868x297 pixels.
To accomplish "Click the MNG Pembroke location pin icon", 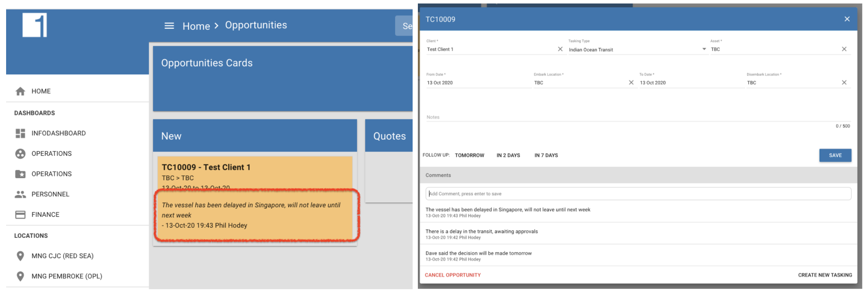I will pyautogui.click(x=21, y=276).
